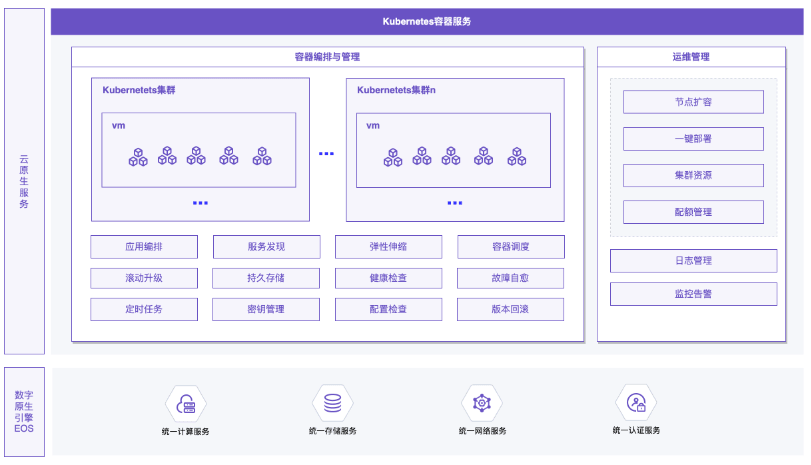This screenshot has width=811, height=465.
Task: Click the Kubernetets集群 cluster label
Action: point(139,90)
